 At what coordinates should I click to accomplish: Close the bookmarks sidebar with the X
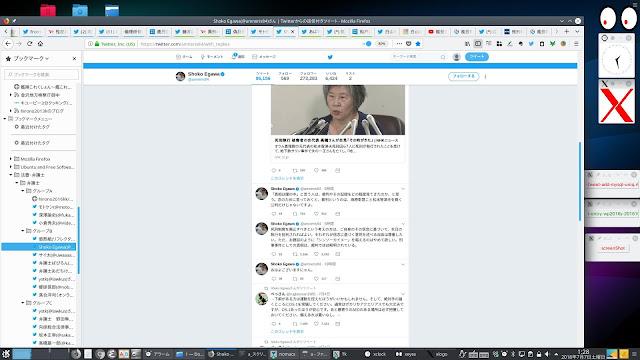(74, 59)
